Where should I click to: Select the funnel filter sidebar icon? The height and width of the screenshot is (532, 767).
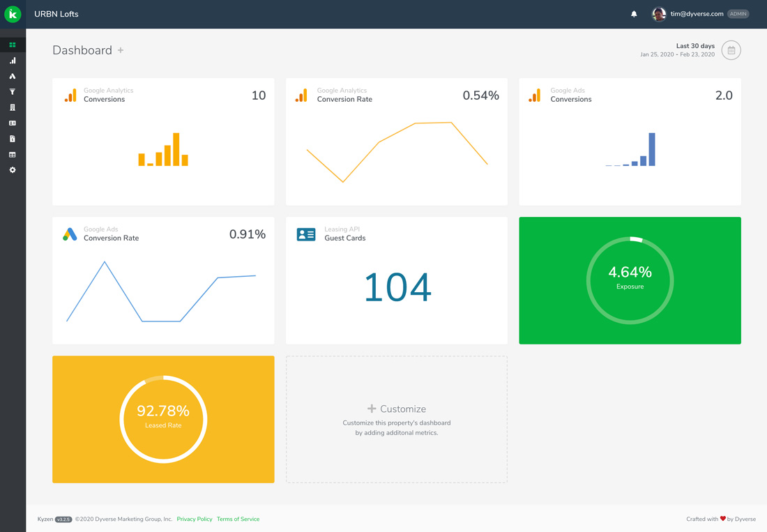[13, 92]
